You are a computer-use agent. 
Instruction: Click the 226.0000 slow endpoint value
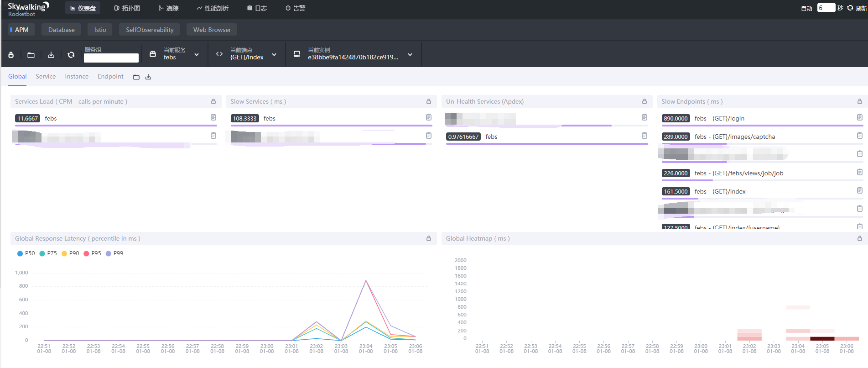676,173
